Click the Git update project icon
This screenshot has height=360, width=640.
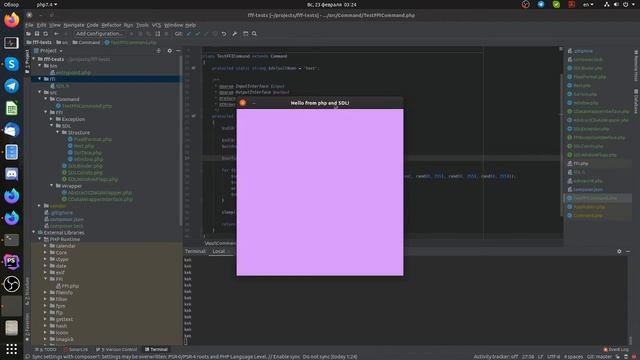pos(189,34)
